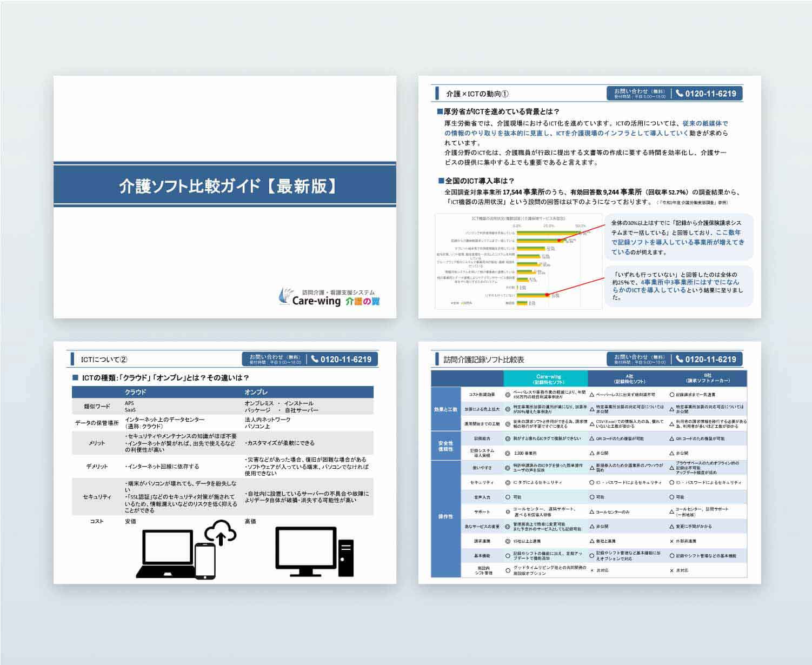Click phone number 0120-11-6219 on 訪問介護記録ソフト比較表 slide

710,360
